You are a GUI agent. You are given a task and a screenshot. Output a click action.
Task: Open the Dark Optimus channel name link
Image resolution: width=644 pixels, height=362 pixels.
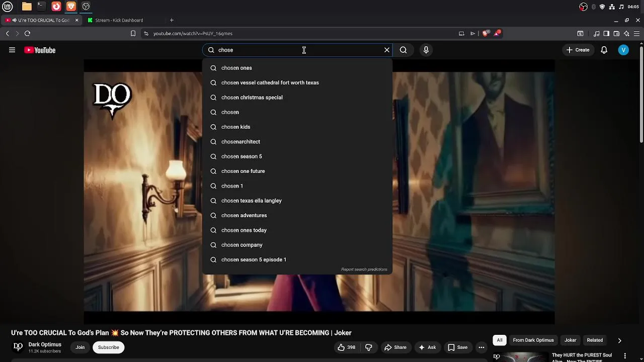45,344
